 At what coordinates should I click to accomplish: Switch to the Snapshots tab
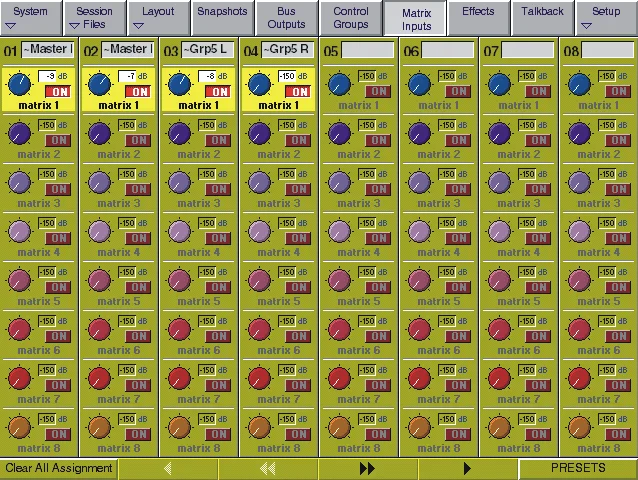point(222,18)
